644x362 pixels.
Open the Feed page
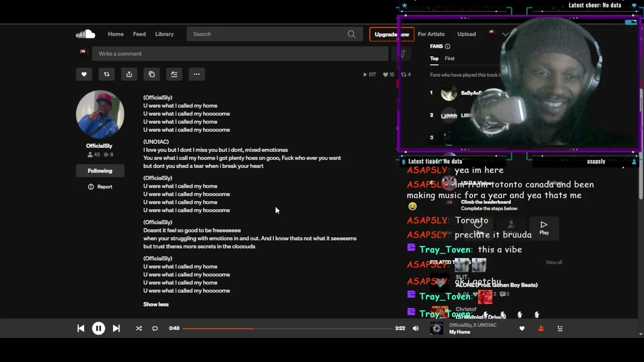[x=139, y=34]
